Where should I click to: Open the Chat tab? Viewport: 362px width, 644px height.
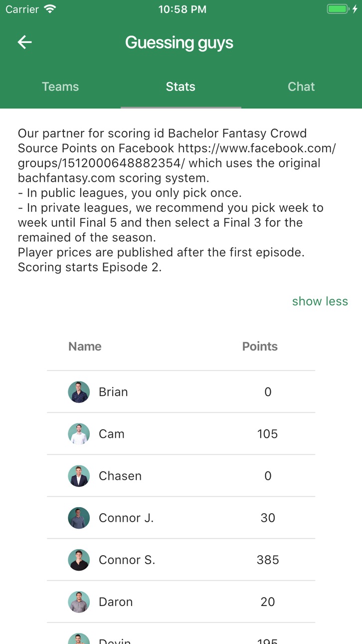pyautogui.click(x=301, y=86)
